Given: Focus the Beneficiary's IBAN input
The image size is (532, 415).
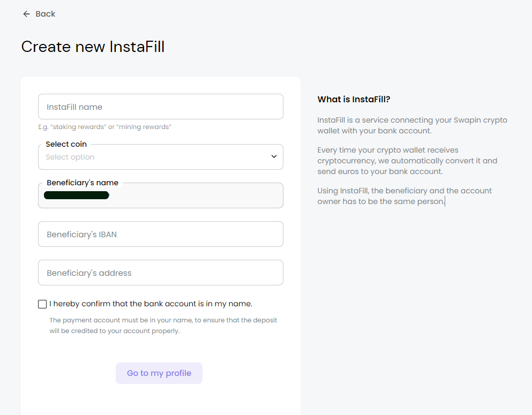Looking at the screenshot, I should coord(161,234).
